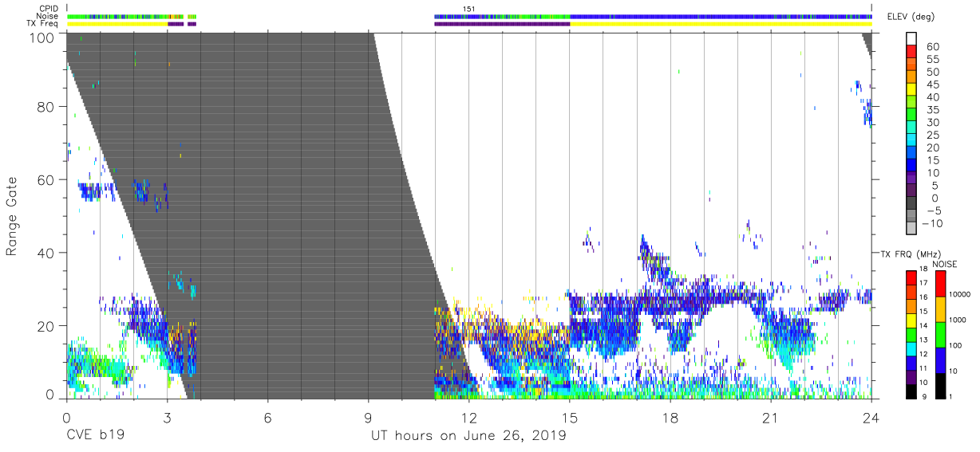This screenshot has width=980, height=452.
Task: Click the scatter band at range gate 27 near hour 18
Action: pyautogui.click(x=670, y=300)
